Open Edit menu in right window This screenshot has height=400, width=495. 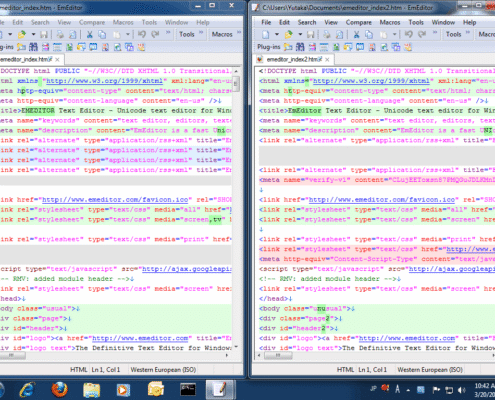pyautogui.click(x=284, y=22)
